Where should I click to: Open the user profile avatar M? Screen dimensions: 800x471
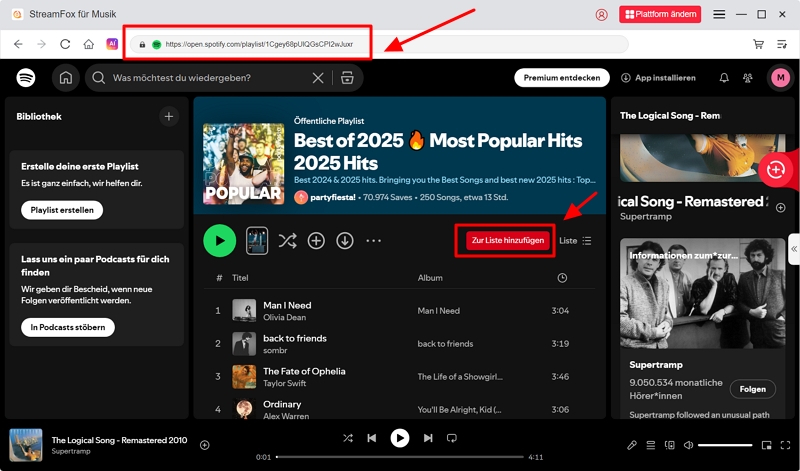pyautogui.click(x=780, y=78)
